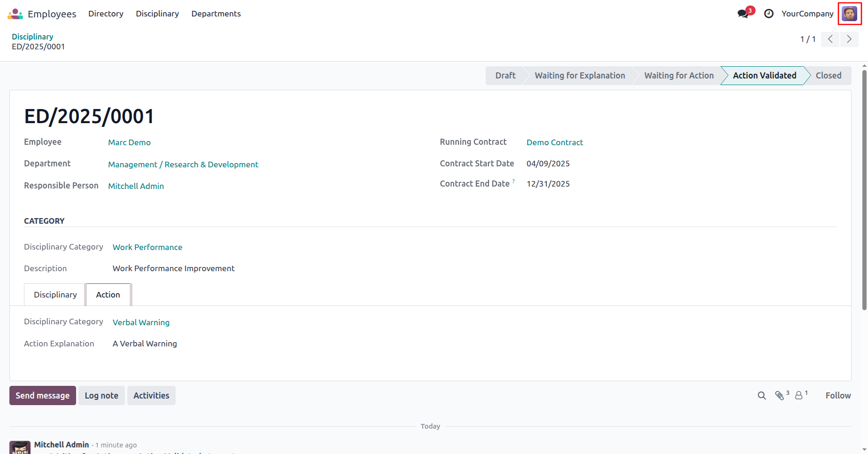This screenshot has height=454, width=868.
Task: Open the Work Performance category link
Action: tap(147, 247)
